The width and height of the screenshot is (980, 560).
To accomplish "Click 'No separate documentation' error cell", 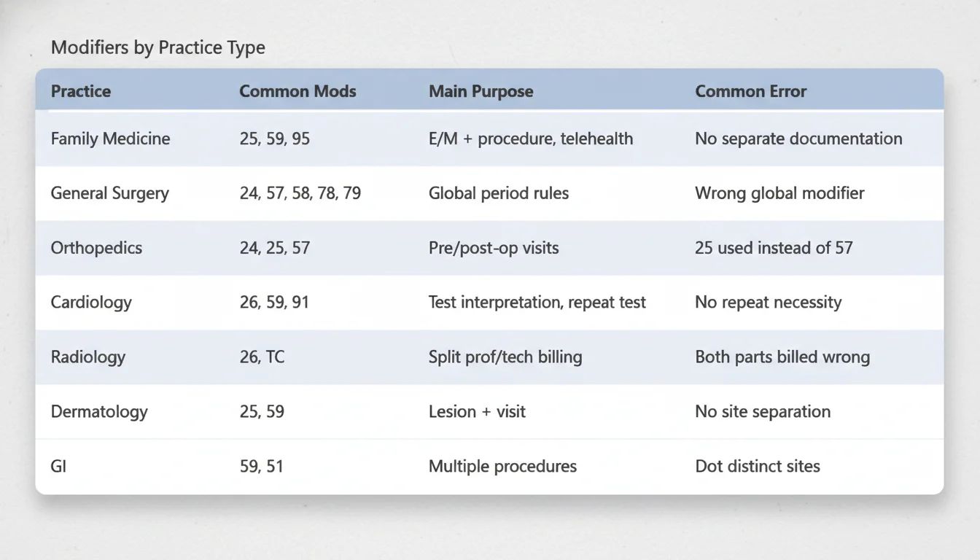I will (x=798, y=139).
